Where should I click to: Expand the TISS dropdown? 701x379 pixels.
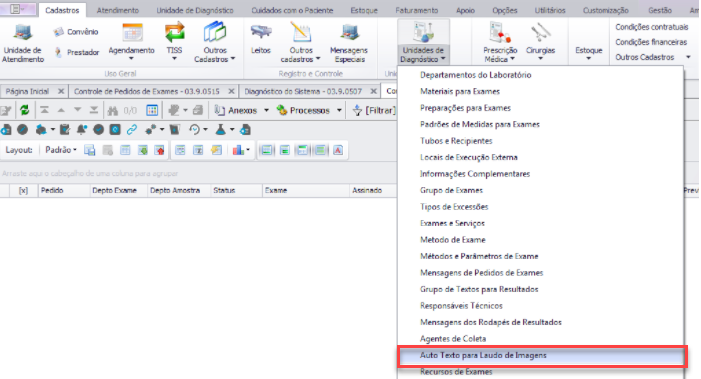click(174, 59)
